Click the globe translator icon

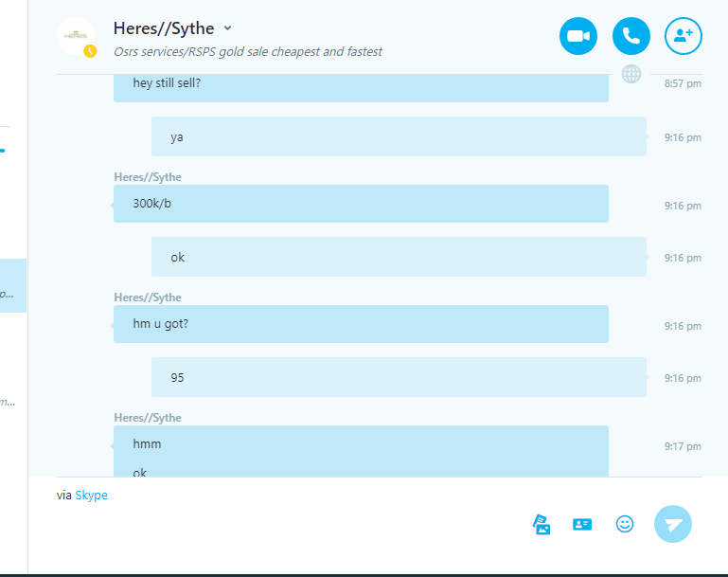[x=631, y=74]
